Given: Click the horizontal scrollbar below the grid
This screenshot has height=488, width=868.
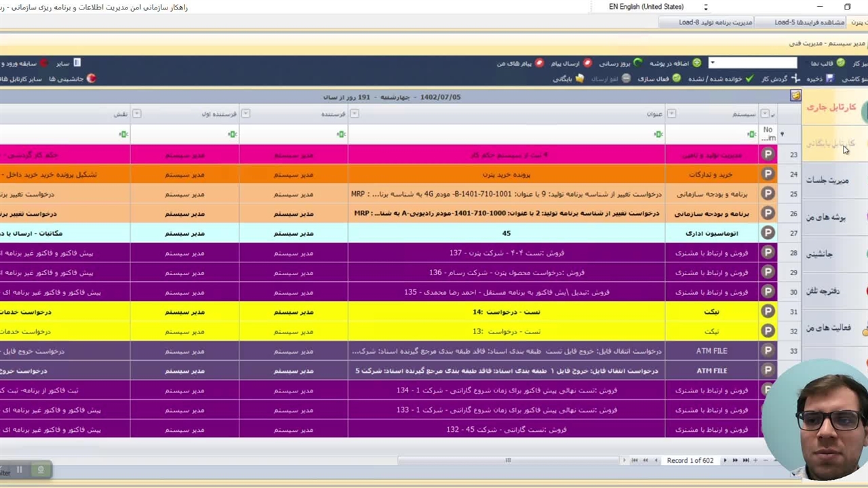Looking at the screenshot, I should click(507, 461).
